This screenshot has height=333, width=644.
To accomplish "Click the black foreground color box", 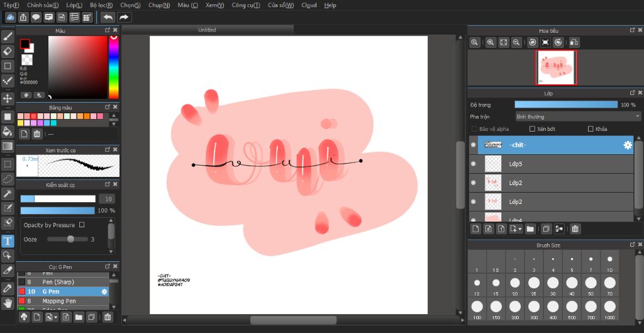I will click(x=25, y=44).
